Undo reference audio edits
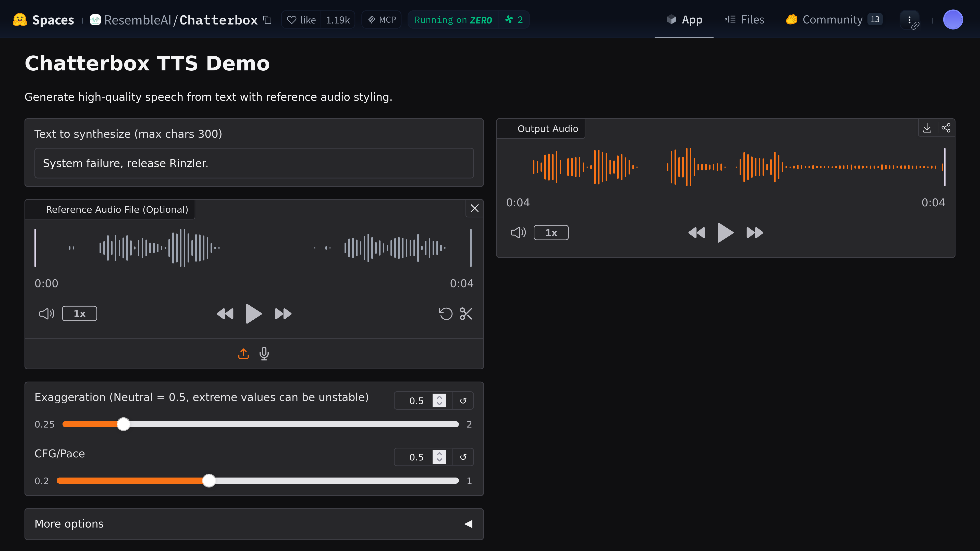 point(446,314)
